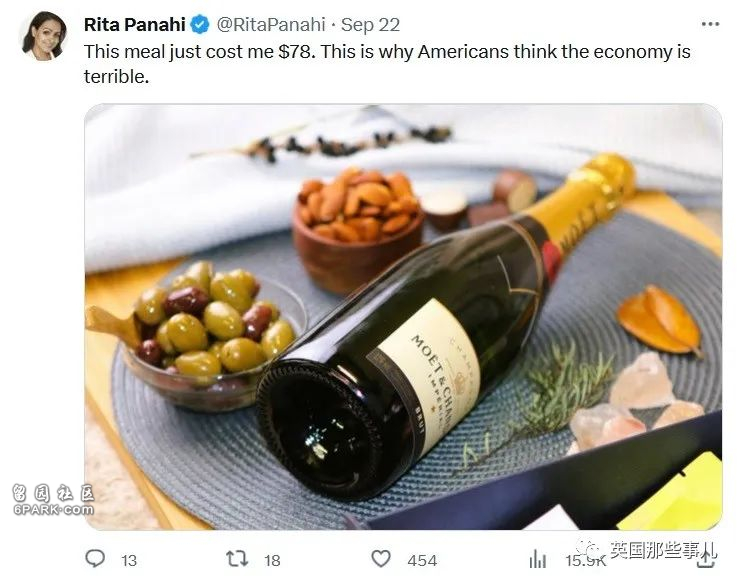Open Rita Panahi's profile avatar
The width and height of the screenshot is (741, 582).
click(x=43, y=37)
